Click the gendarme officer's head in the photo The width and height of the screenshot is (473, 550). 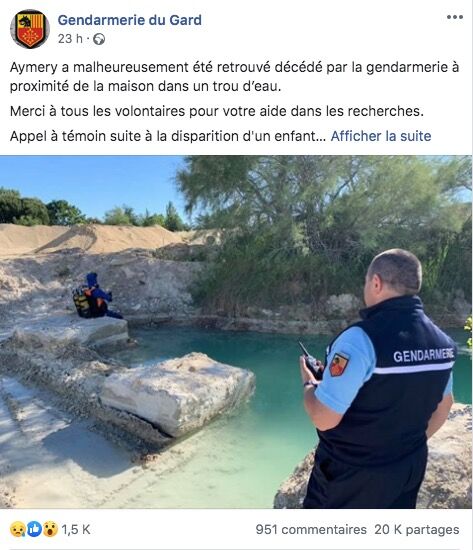click(395, 274)
